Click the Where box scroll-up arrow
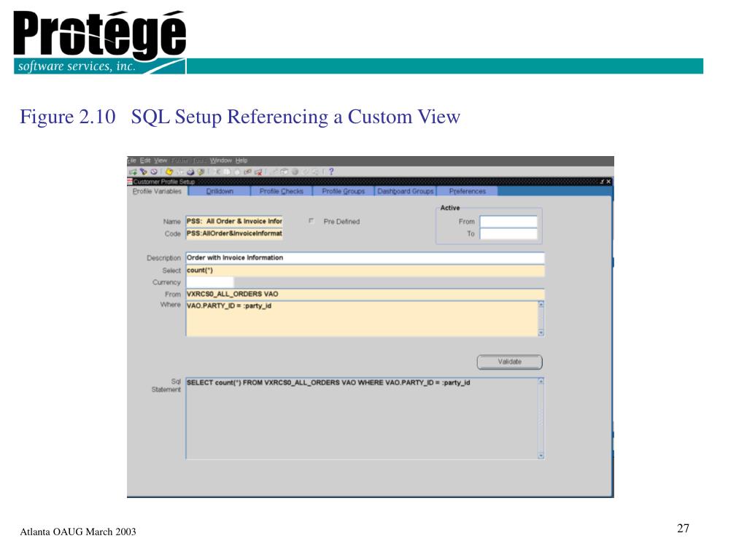The image size is (747, 560). click(x=541, y=304)
